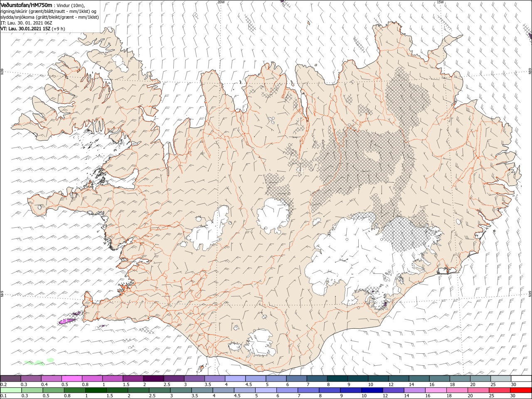Viewport: 532px width, 399px height.
Task: Select the 20 pink rain scale swatch
Action: coord(478,390)
